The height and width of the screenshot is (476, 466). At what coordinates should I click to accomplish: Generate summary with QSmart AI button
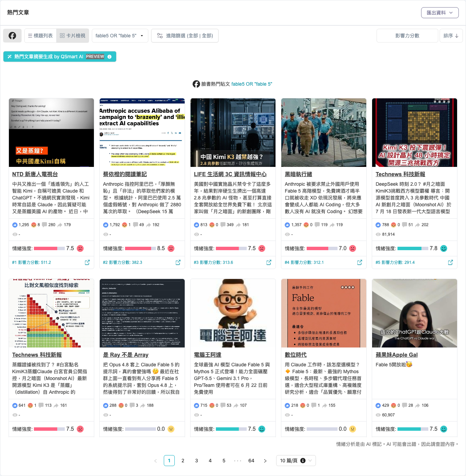point(60,57)
